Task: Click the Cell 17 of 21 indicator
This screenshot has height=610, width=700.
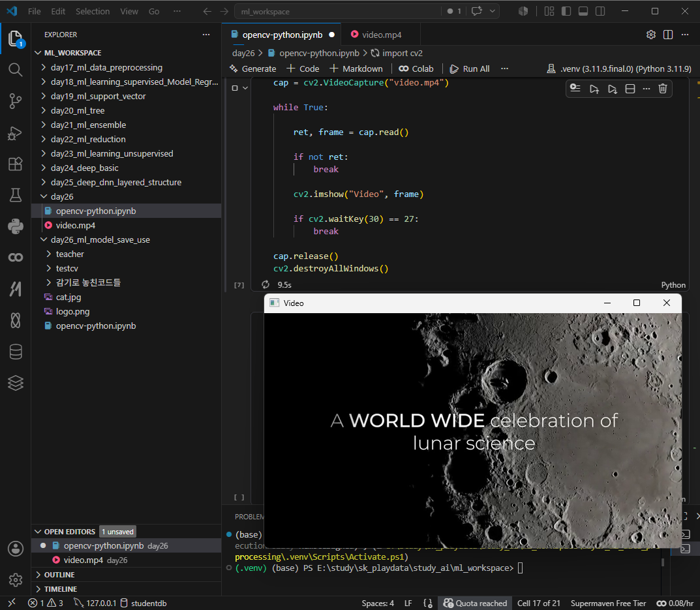Action: tap(538, 603)
